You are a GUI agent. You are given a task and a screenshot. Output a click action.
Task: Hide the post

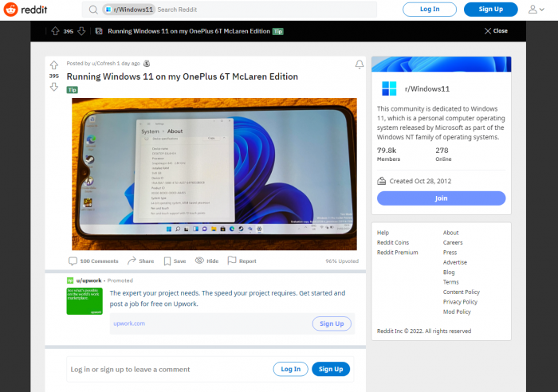pyautogui.click(x=206, y=261)
